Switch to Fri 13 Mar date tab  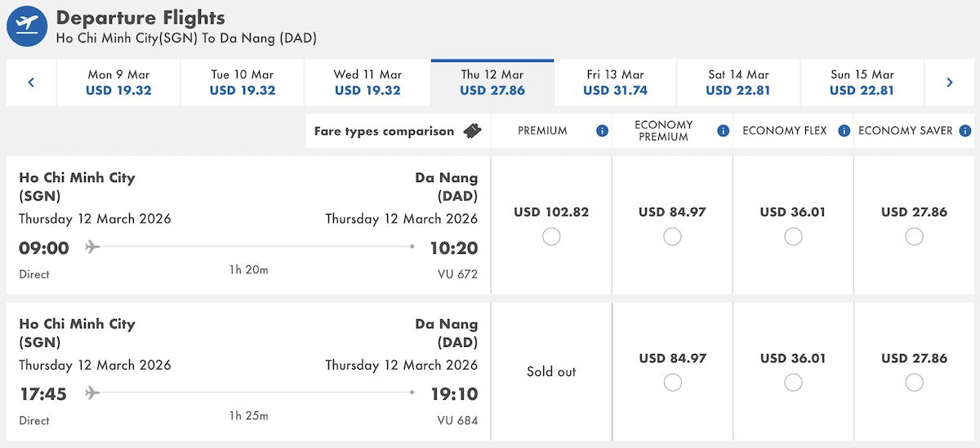pos(615,82)
